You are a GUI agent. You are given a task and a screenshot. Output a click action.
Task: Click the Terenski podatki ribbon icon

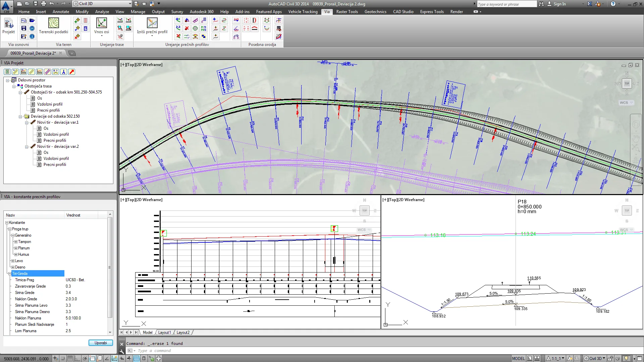point(53,23)
